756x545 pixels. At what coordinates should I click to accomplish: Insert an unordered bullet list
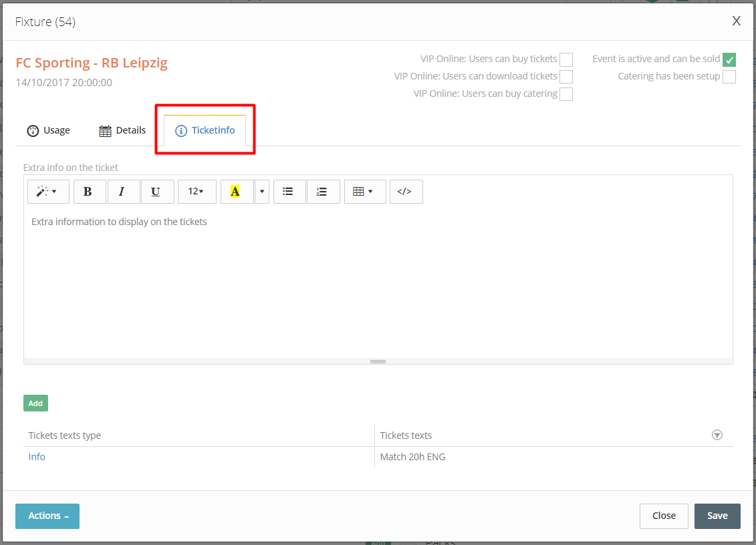tap(289, 192)
